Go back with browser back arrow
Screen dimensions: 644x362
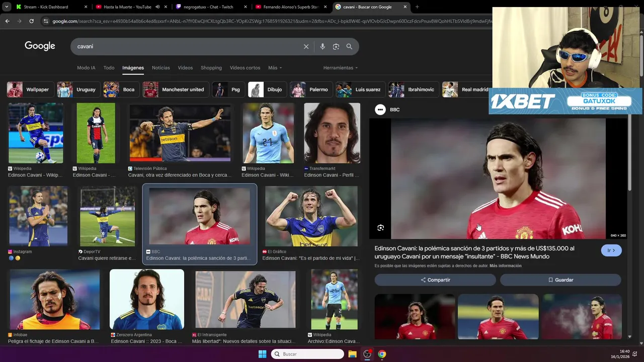click(x=7, y=21)
